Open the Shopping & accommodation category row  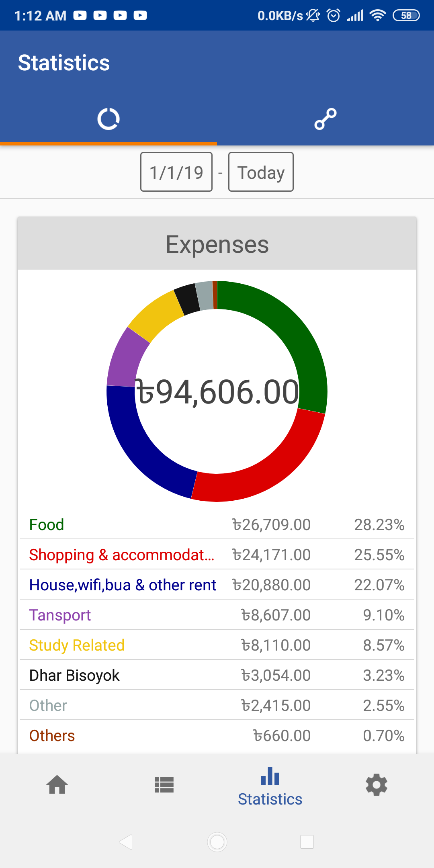(217, 555)
